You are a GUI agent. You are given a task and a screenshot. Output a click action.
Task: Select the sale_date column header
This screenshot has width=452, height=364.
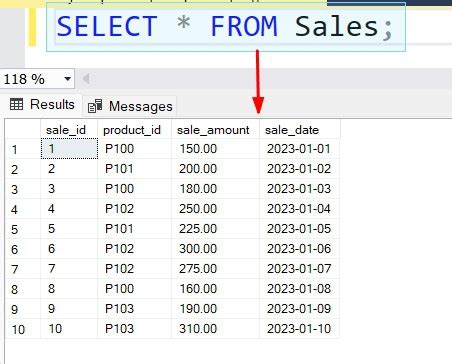(300, 130)
